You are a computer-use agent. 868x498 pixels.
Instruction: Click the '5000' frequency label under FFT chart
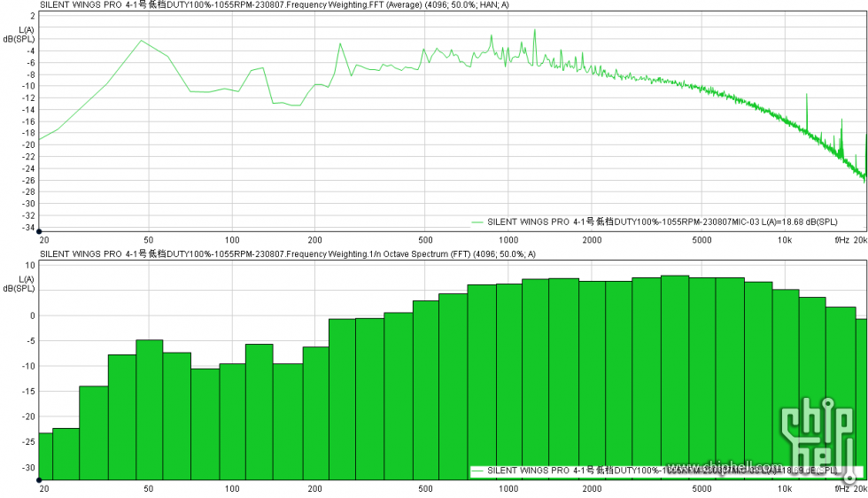point(701,240)
